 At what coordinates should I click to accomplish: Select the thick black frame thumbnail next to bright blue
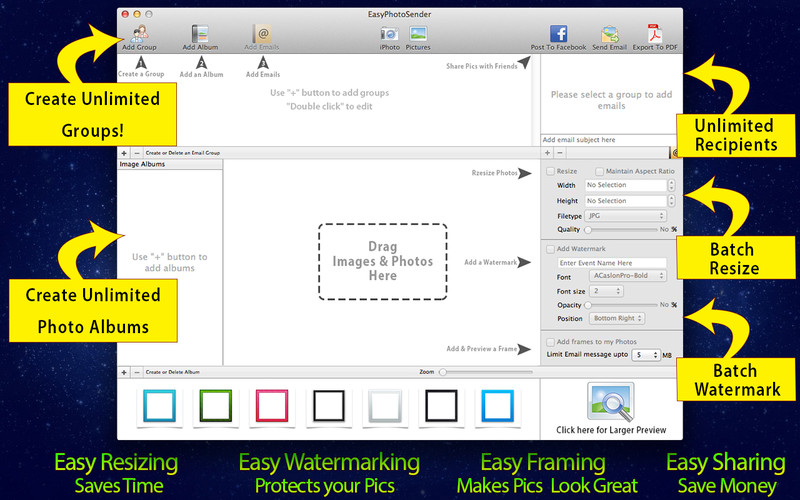(x=441, y=406)
